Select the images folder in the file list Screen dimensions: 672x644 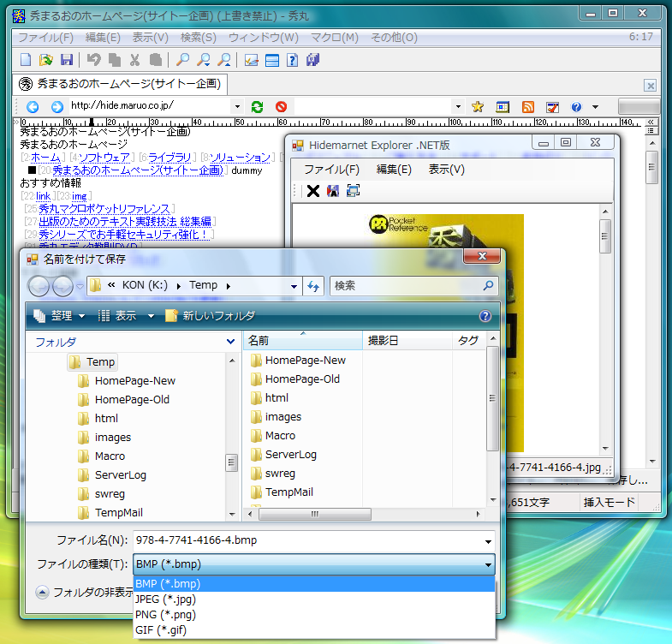click(276, 417)
